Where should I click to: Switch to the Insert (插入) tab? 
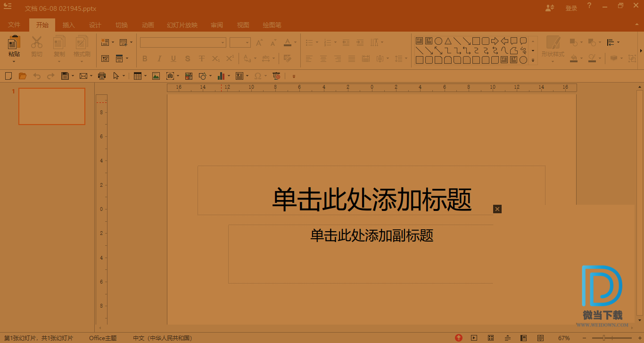click(x=69, y=25)
